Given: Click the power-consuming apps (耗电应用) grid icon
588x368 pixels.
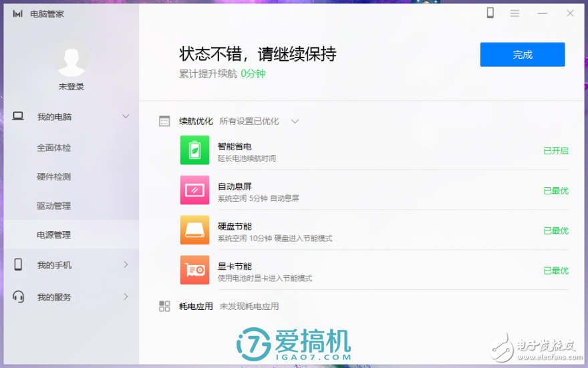Looking at the screenshot, I should [164, 307].
